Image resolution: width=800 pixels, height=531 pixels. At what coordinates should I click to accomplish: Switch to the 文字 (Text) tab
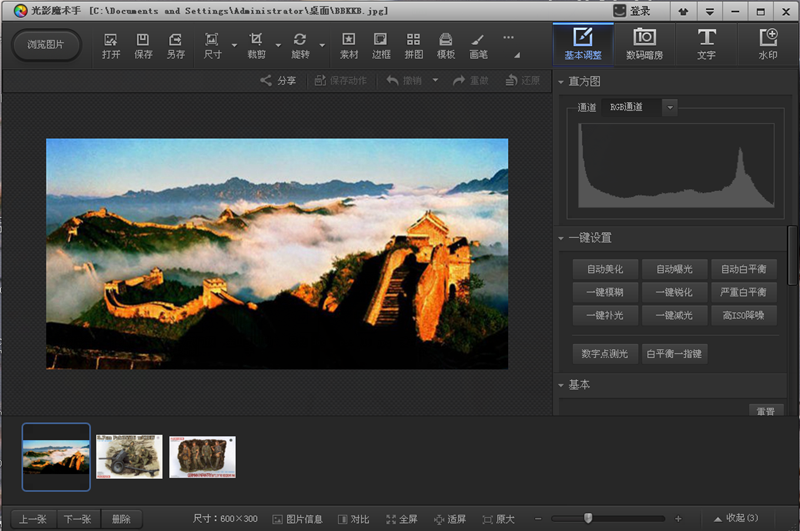click(706, 44)
